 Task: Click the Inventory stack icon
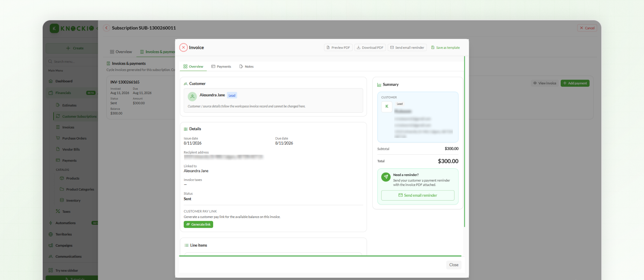click(62, 200)
